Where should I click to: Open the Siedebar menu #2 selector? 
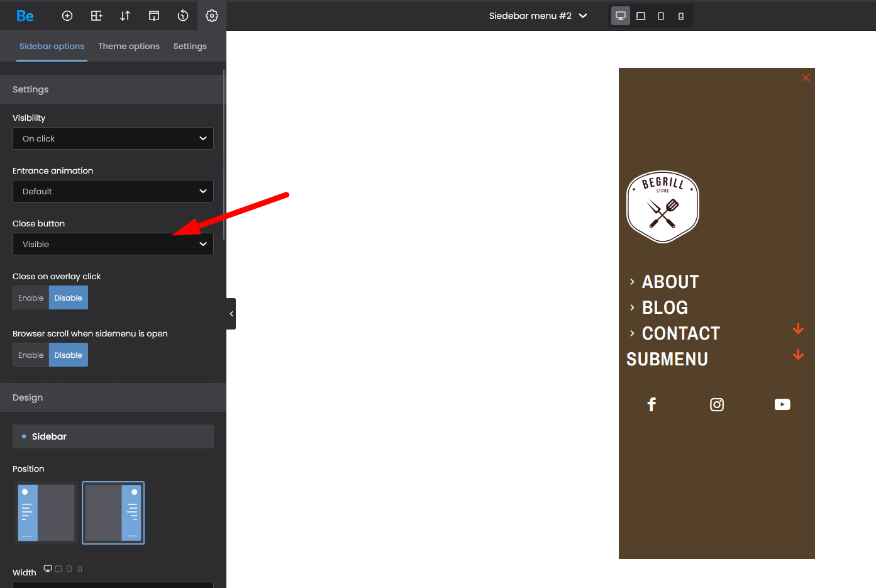click(x=538, y=16)
